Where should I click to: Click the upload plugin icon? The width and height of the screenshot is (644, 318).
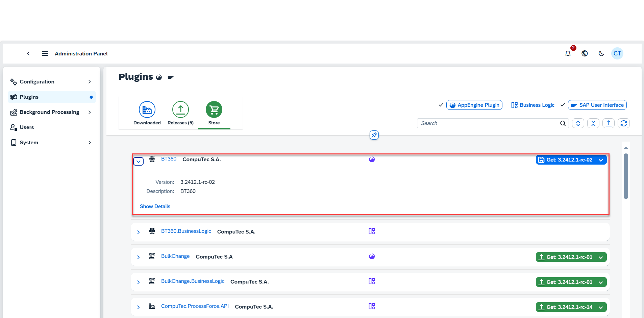608,123
